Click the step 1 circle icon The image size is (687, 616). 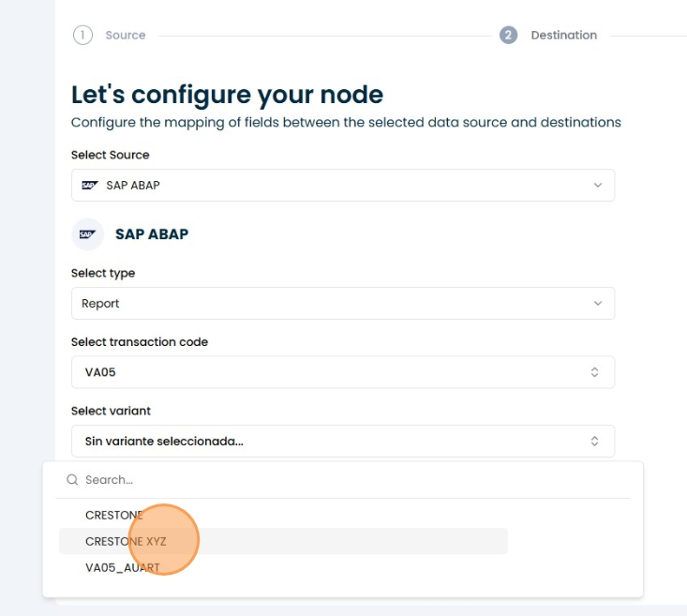click(82, 36)
